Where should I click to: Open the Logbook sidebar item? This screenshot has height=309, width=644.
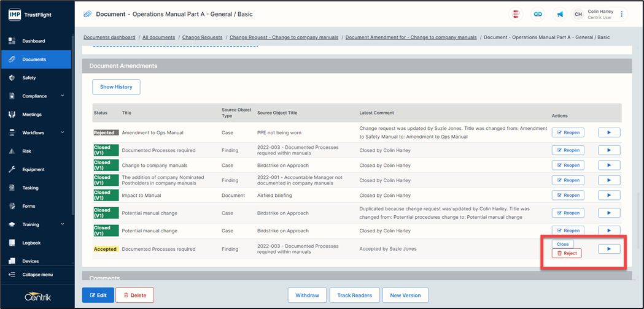coord(31,243)
